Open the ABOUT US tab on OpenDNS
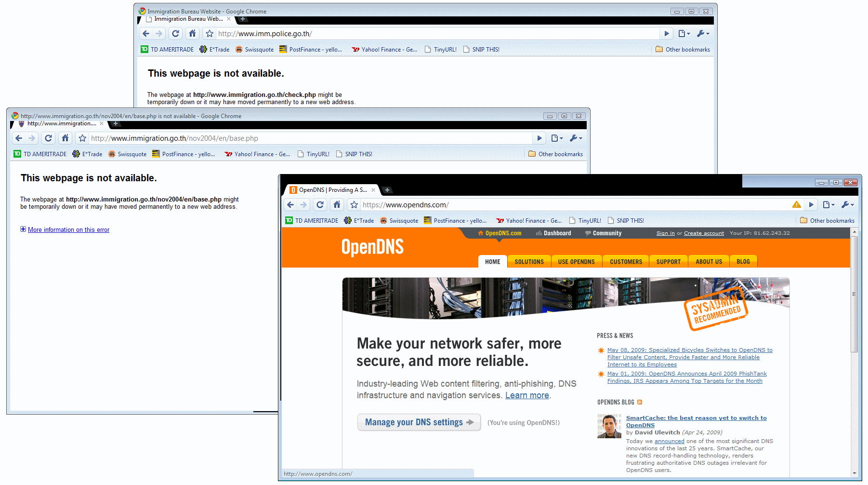The image size is (868, 485). click(x=709, y=262)
